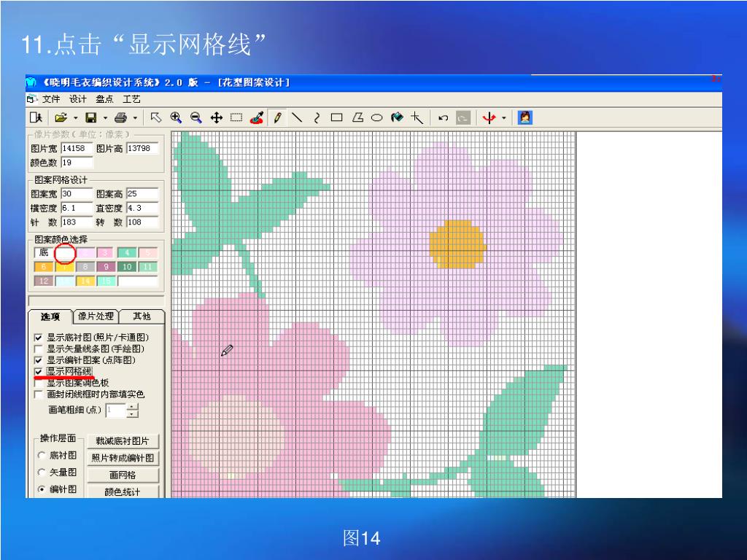Enable 画封闭线框时内部填实色 checkbox
Viewport: 747px width, 560px height.
click(39, 394)
